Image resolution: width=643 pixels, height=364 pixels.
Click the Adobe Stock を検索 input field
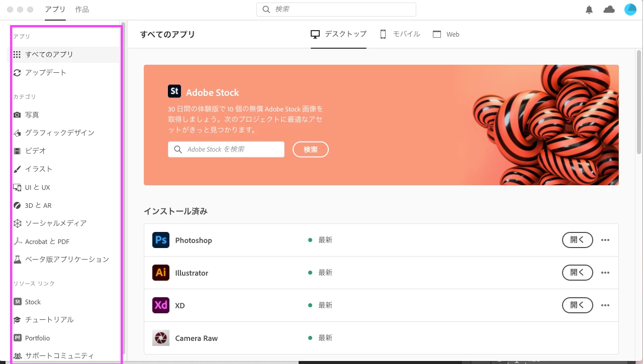click(226, 150)
